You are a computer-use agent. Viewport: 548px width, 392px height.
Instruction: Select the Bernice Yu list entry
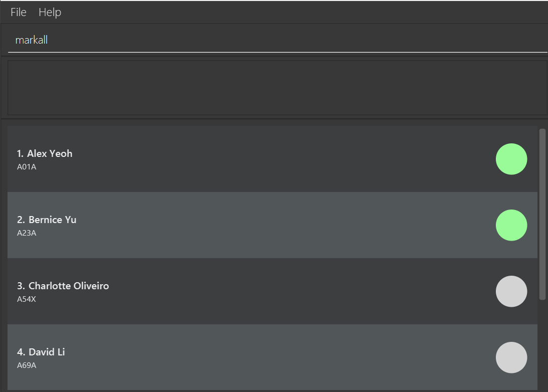pyautogui.click(x=272, y=225)
